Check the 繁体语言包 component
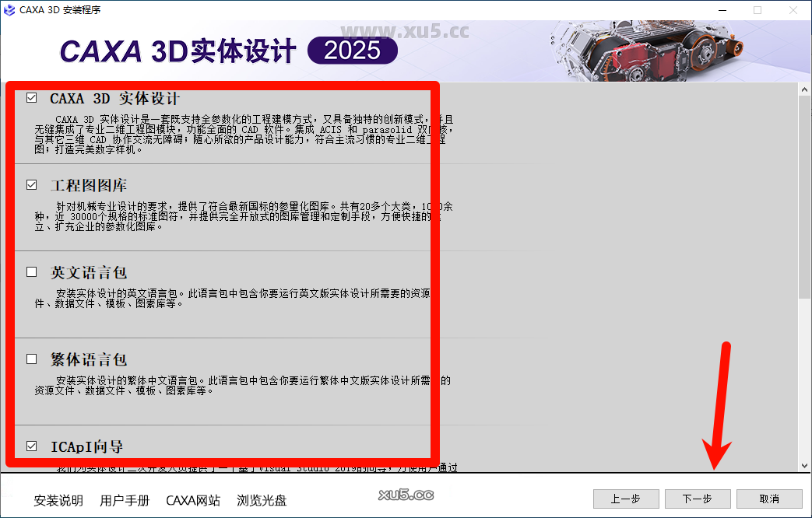Screen dimensions: 812x518 tap(31, 359)
